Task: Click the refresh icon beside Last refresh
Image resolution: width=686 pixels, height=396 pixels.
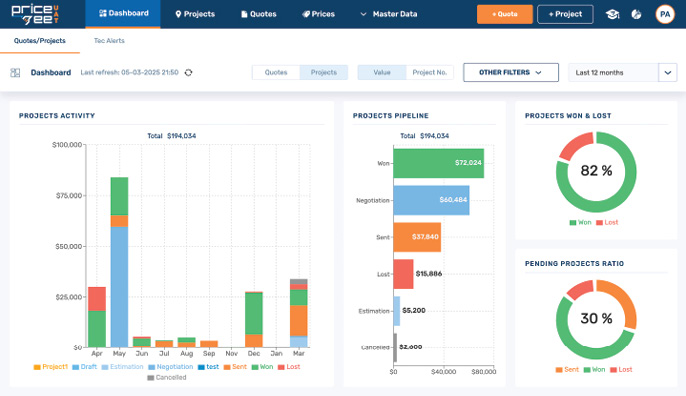Action: click(x=188, y=73)
